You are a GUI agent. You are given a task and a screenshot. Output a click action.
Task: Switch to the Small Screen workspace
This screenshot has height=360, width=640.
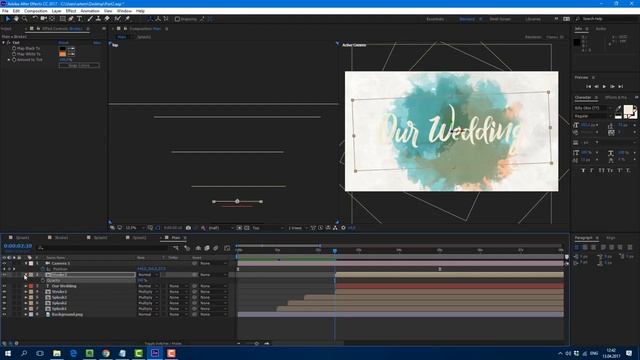pos(500,19)
